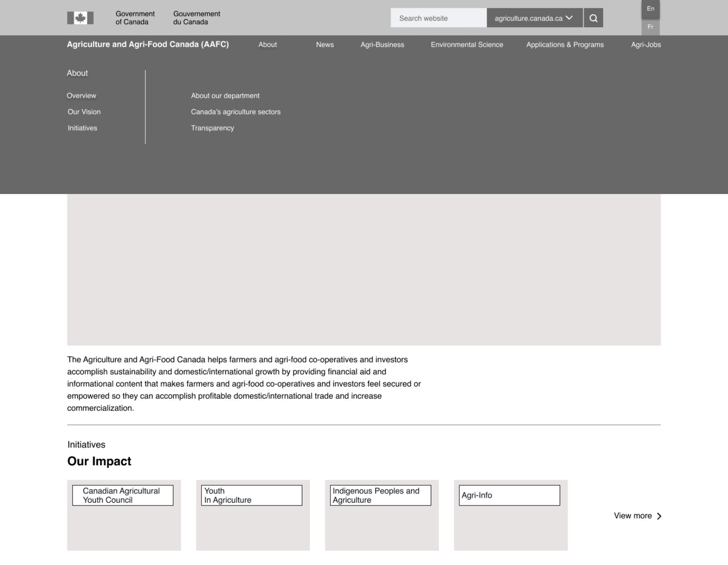Open the Transparency link

212,128
